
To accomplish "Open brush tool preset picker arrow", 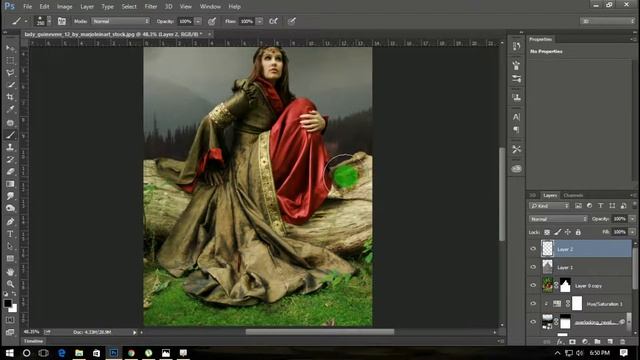I will point(26,21).
